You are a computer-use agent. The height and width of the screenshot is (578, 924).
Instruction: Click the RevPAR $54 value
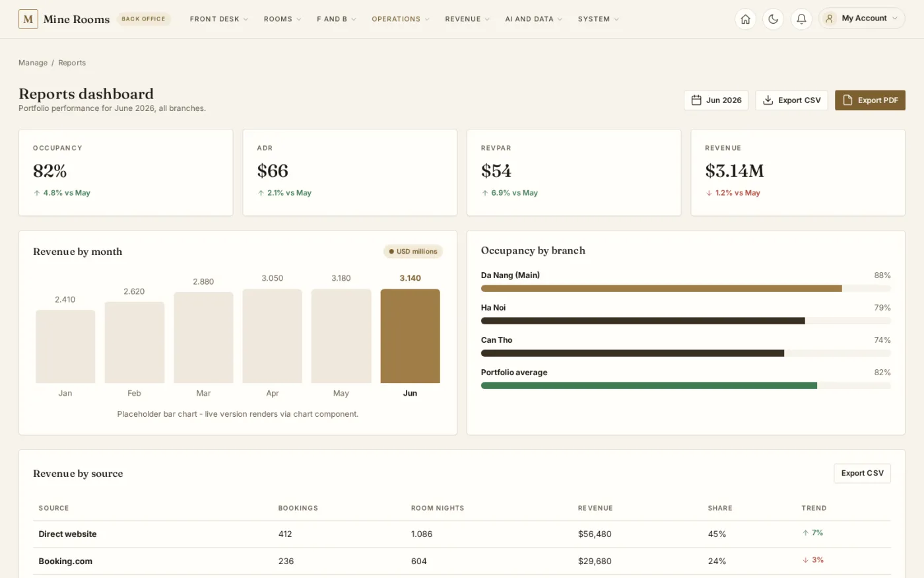click(496, 171)
